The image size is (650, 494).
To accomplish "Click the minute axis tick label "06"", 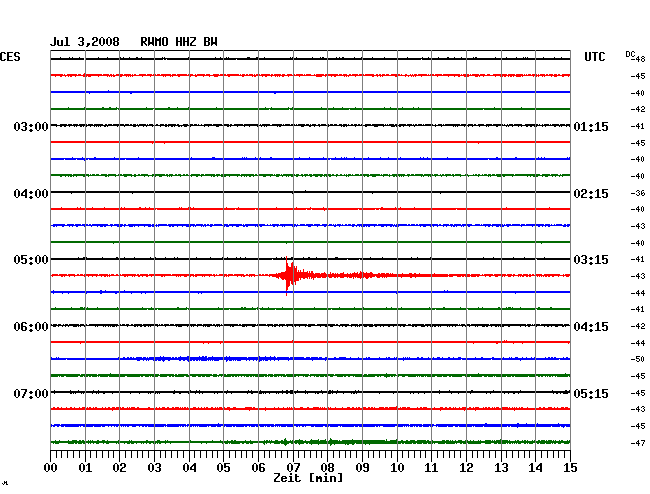I will click(x=258, y=467).
